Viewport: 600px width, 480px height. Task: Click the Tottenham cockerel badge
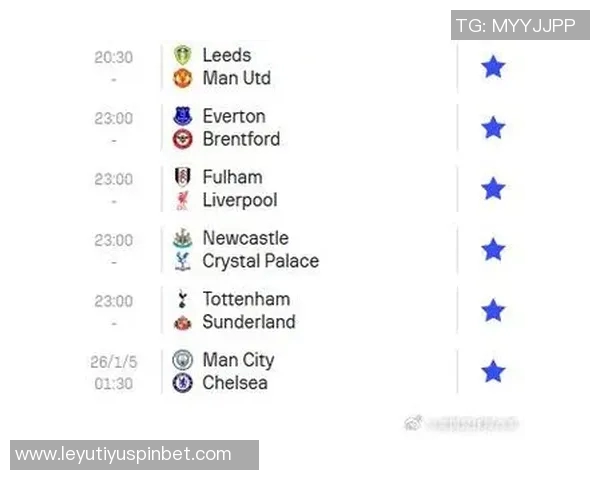click(x=182, y=299)
